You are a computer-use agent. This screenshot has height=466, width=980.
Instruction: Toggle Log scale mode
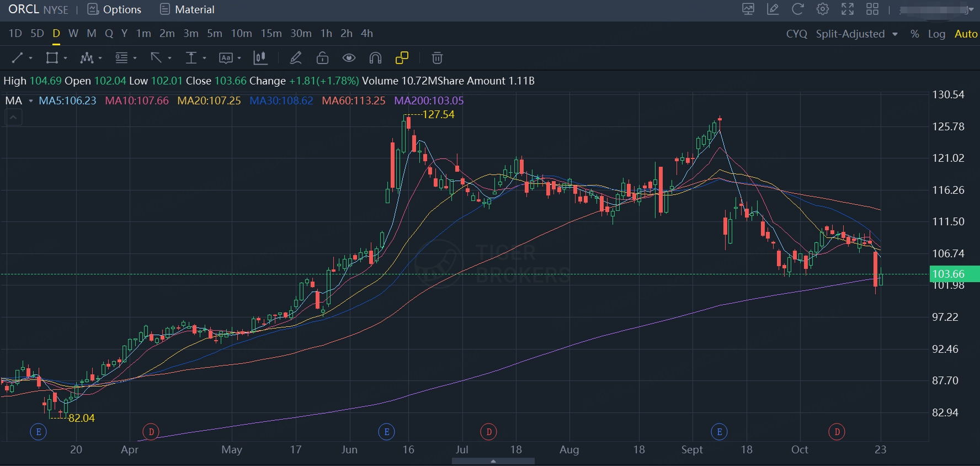pyautogui.click(x=936, y=34)
